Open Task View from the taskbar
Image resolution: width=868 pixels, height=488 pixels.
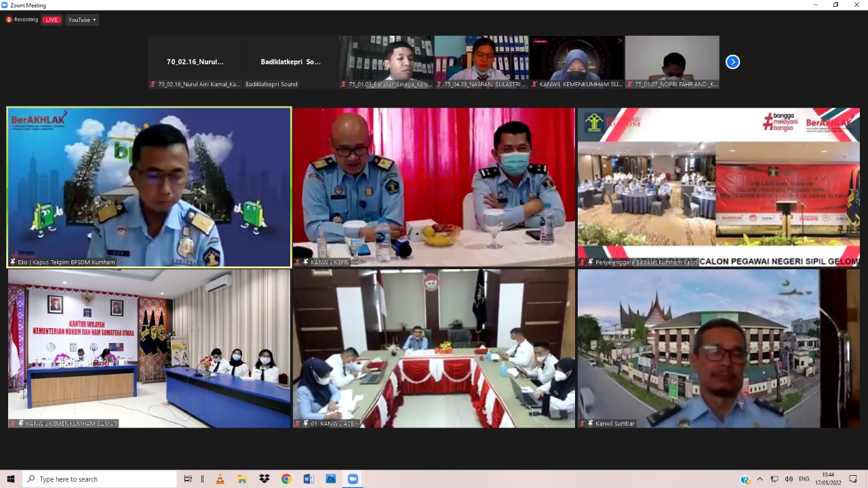pos(188,479)
